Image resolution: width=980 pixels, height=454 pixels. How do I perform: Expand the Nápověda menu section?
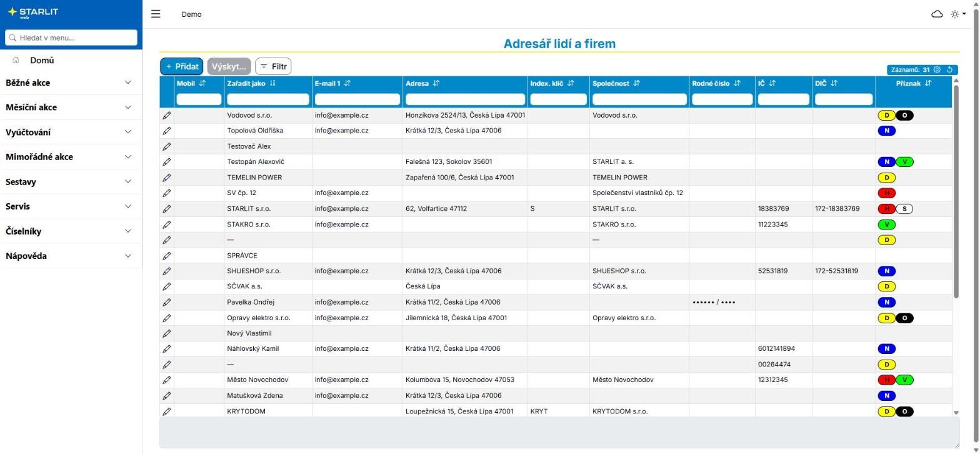pos(71,256)
